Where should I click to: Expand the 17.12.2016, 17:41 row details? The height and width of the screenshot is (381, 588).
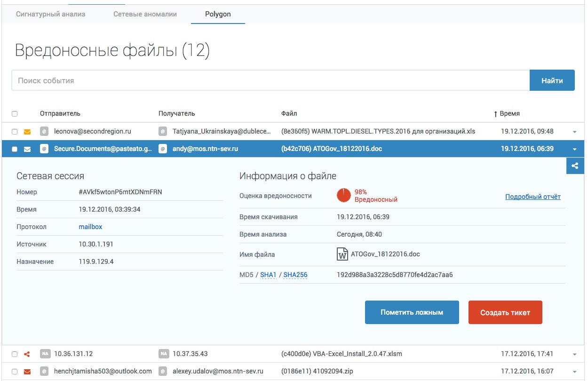[x=574, y=354]
